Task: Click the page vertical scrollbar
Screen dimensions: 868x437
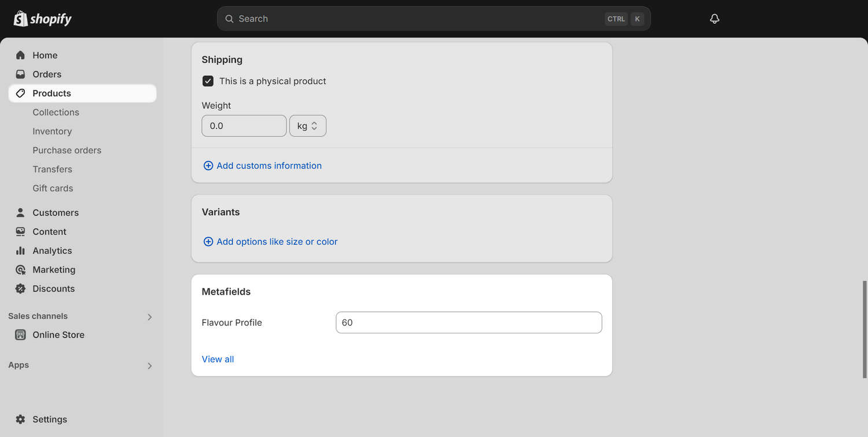Action: coord(865,329)
